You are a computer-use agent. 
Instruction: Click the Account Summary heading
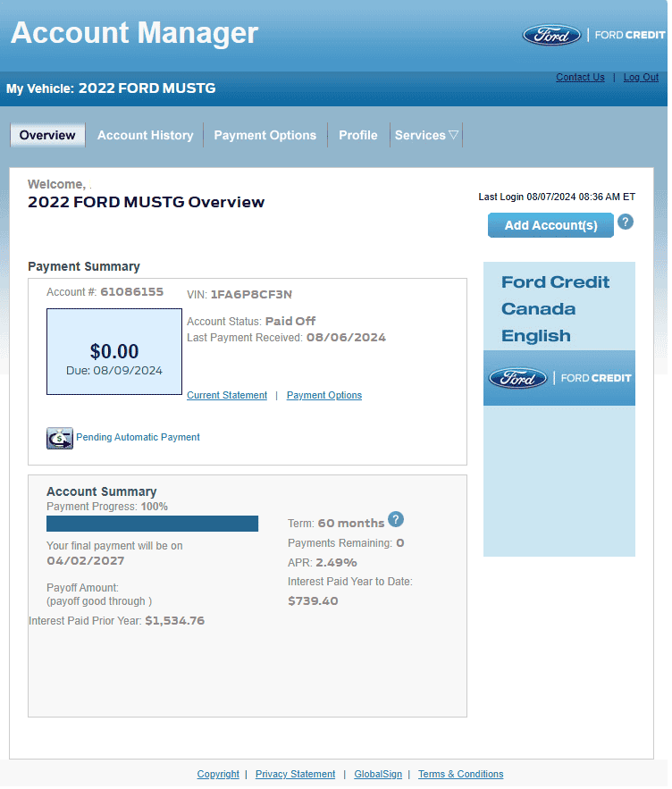coord(102,493)
